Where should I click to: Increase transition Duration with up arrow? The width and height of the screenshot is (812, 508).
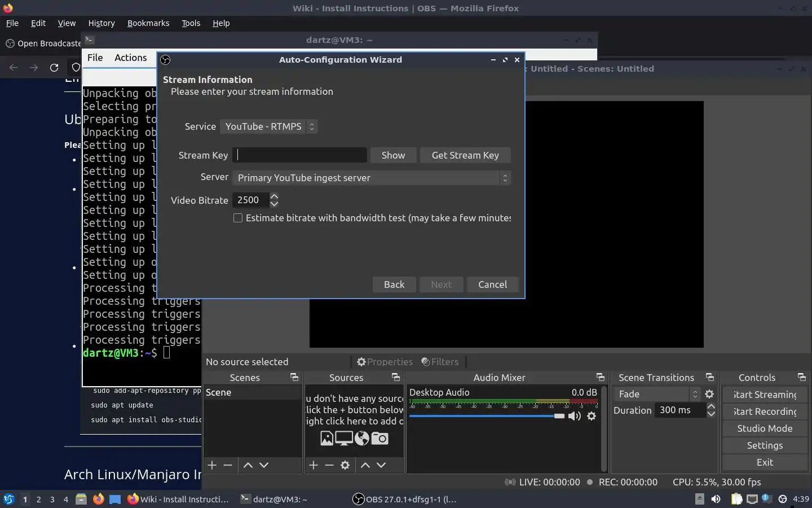click(711, 406)
